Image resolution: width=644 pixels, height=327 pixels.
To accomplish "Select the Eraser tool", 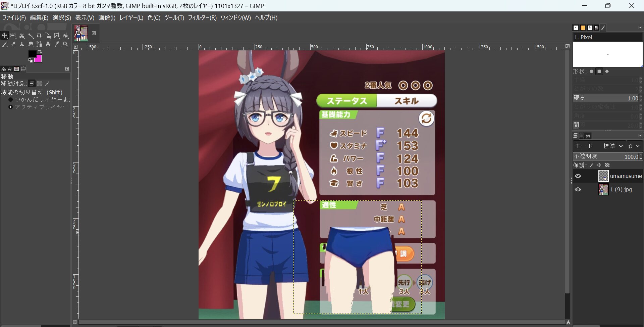I will click(x=13, y=44).
